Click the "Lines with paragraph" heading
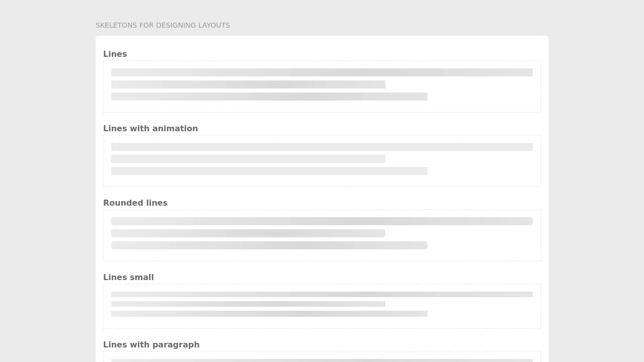Image resolution: width=644 pixels, height=362 pixels. [x=151, y=344]
